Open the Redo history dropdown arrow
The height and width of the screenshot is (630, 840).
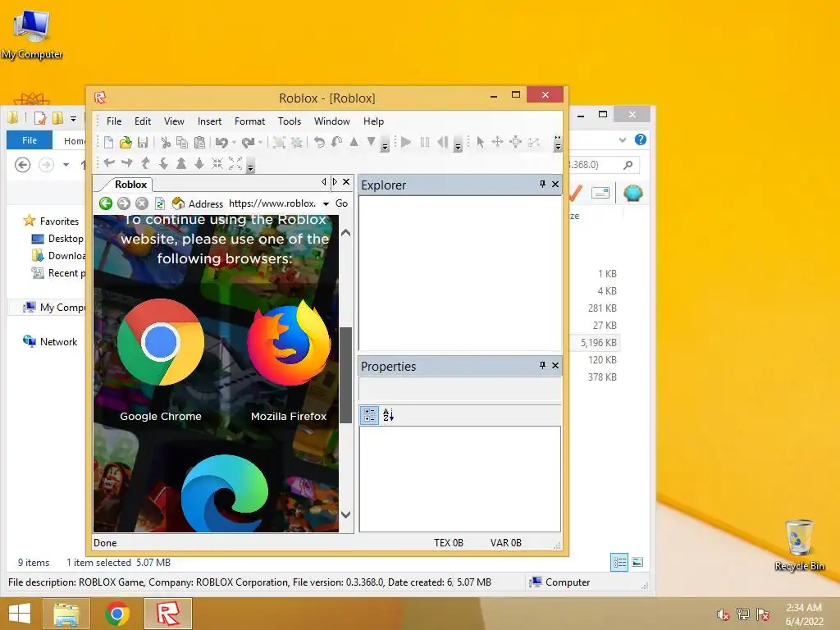pyautogui.click(x=260, y=143)
